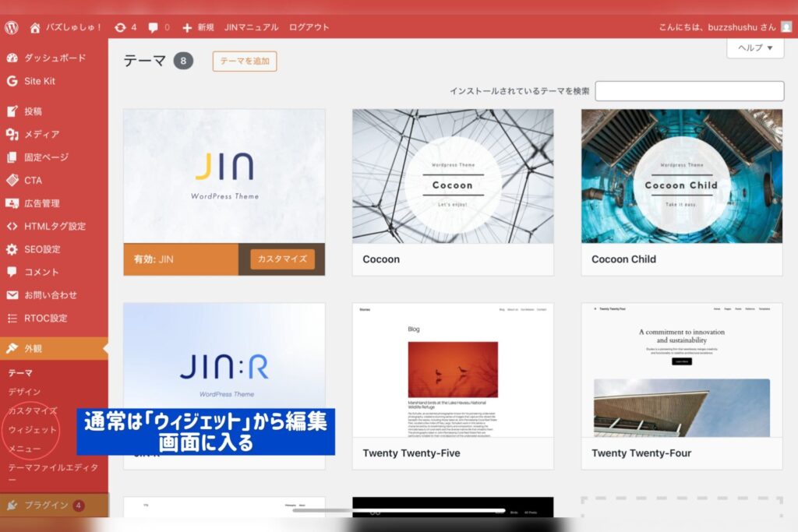Viewport: 798px width, 532px height.
Task: Open the ヘルプ dropdown
Action: (x=755, y=48)
